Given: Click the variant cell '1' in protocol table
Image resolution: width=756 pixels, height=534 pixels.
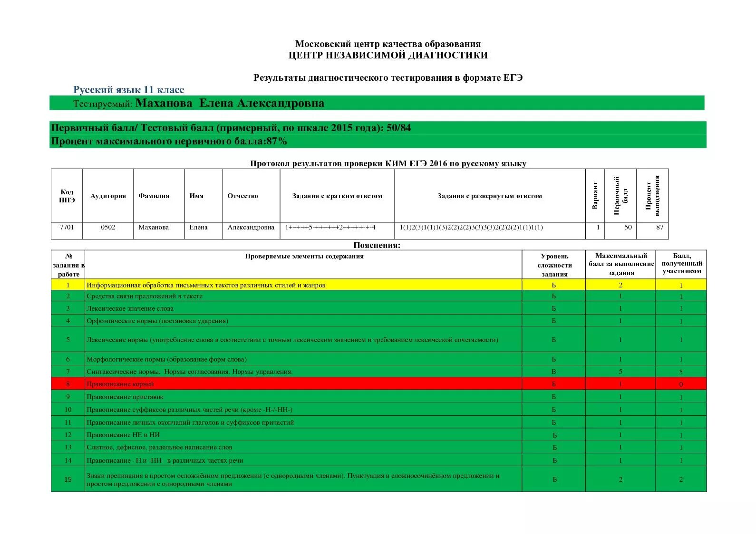Looking at the screenshot, I should (x=595, y=230).
